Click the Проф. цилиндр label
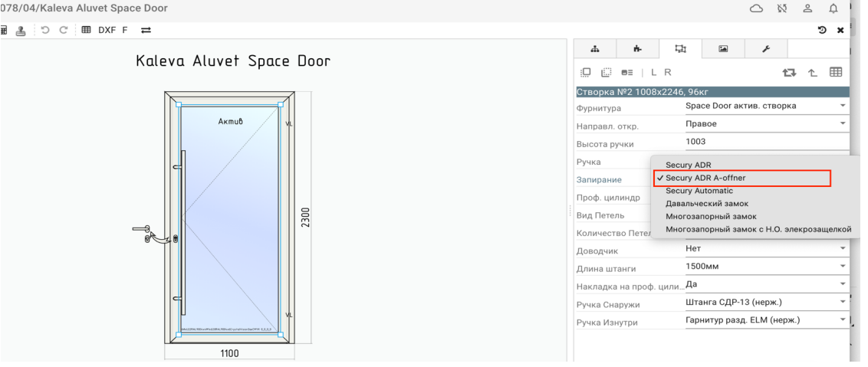This screenshot has width=868, height=367. 608,198
